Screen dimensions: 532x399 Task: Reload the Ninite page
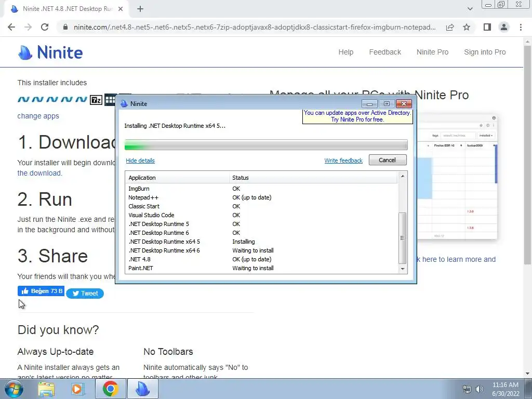tap(45, 27)
